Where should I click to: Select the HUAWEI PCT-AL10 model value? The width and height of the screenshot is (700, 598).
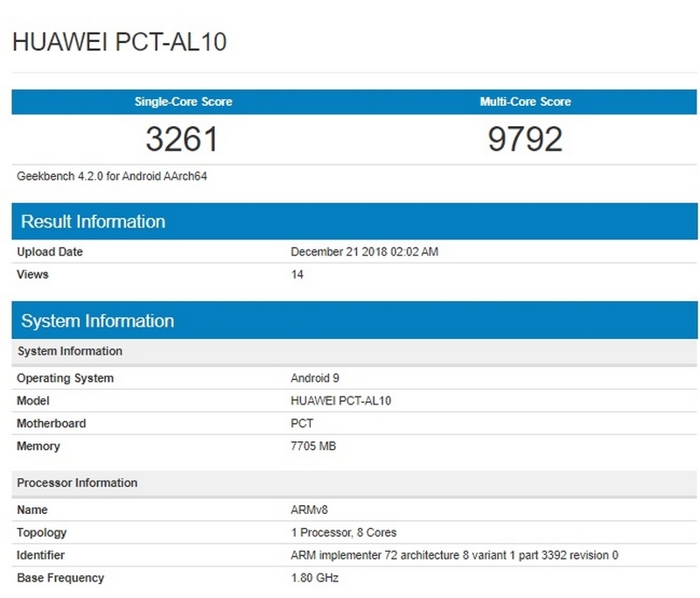[x=340, y=401]
